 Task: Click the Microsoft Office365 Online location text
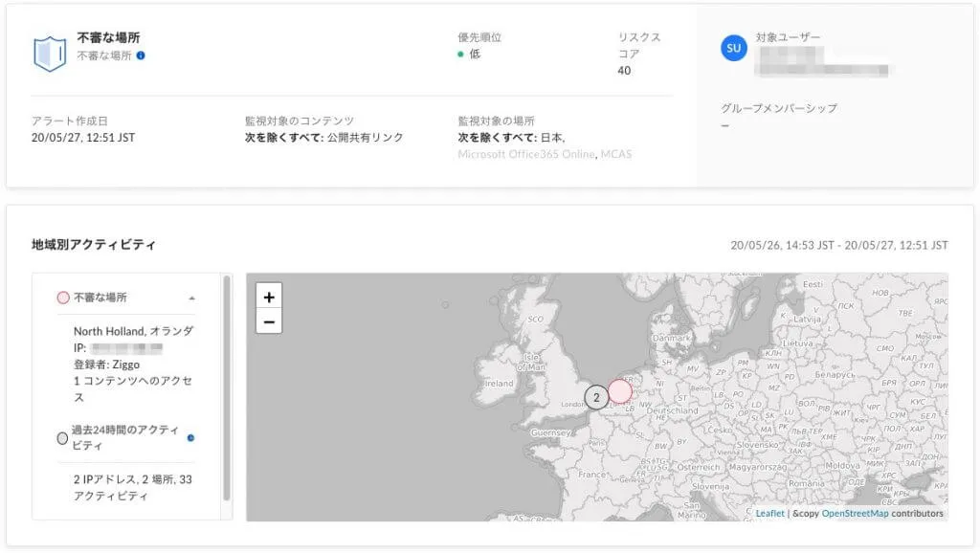526,154
